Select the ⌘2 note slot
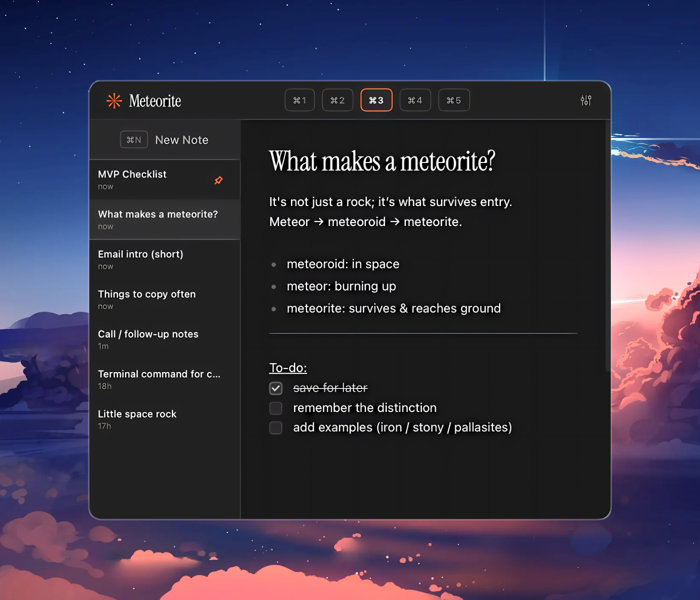This screenshot has width=700, height=600. pyautogui.click(x=337, y=100)
